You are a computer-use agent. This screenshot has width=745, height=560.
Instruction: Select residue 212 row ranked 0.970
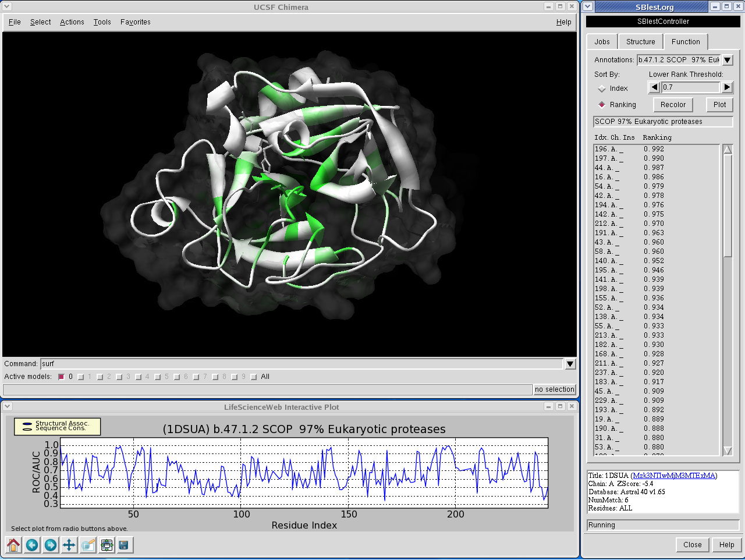click(657, 224)
